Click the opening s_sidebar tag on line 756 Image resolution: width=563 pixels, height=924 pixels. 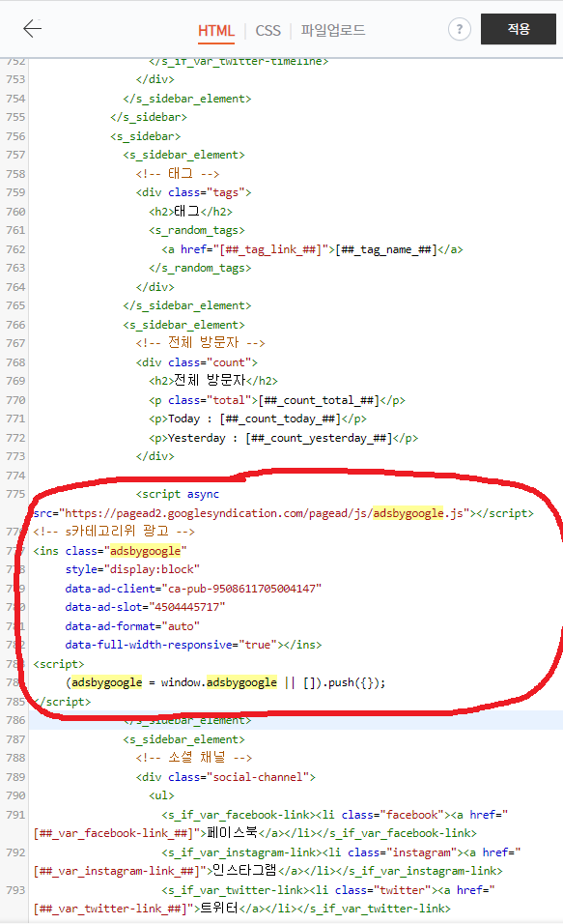pos(146,136)
